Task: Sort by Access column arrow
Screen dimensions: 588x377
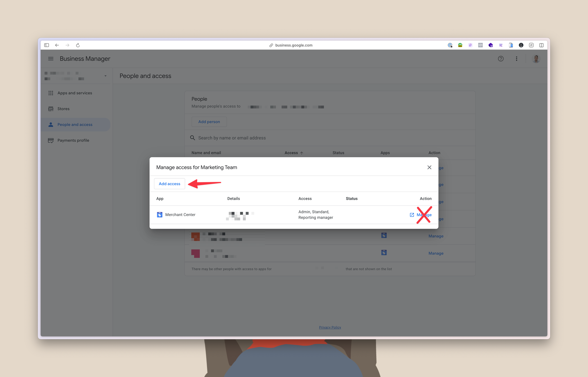Action: coord(302,153)
